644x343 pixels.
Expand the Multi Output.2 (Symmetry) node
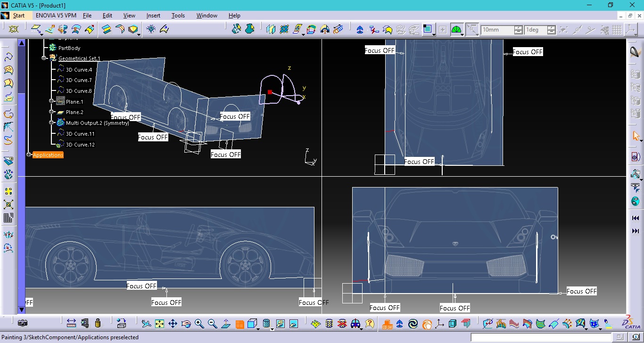point(52,122)
